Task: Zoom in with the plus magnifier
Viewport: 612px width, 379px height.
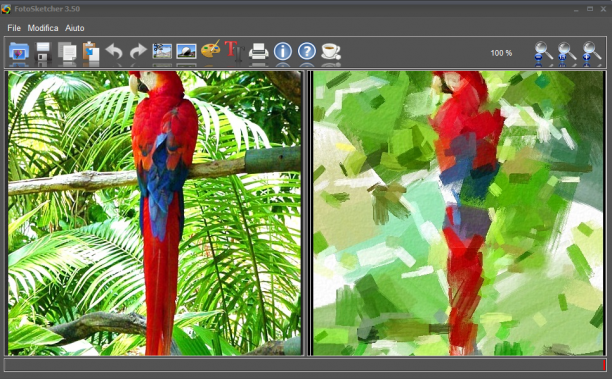Action: point(591,52)
